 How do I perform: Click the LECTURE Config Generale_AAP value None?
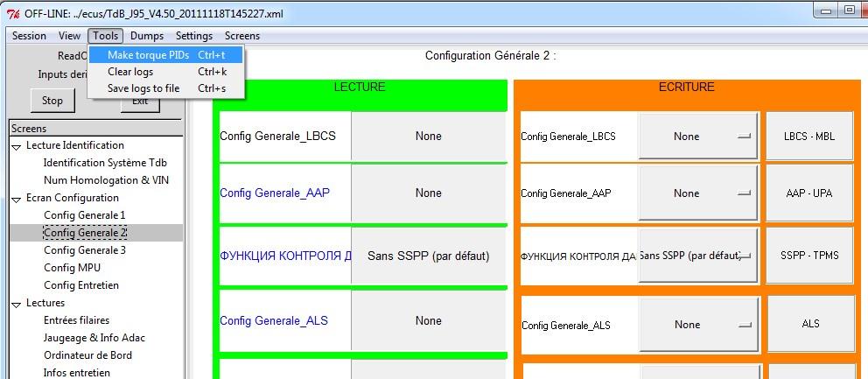tap(429, 193)
